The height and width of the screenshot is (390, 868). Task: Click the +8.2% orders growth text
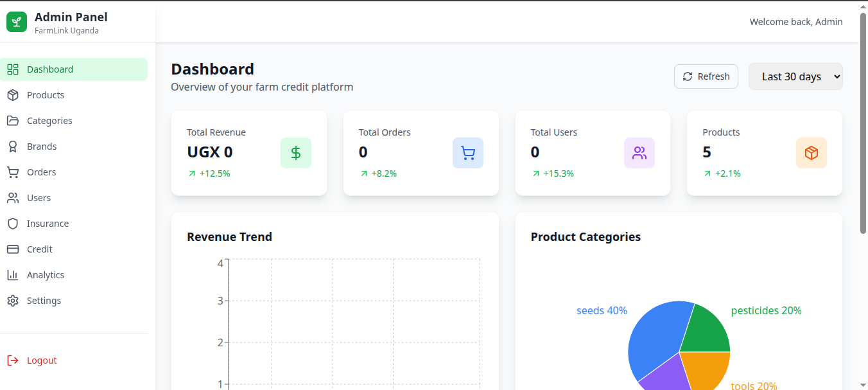coord(384,173)
